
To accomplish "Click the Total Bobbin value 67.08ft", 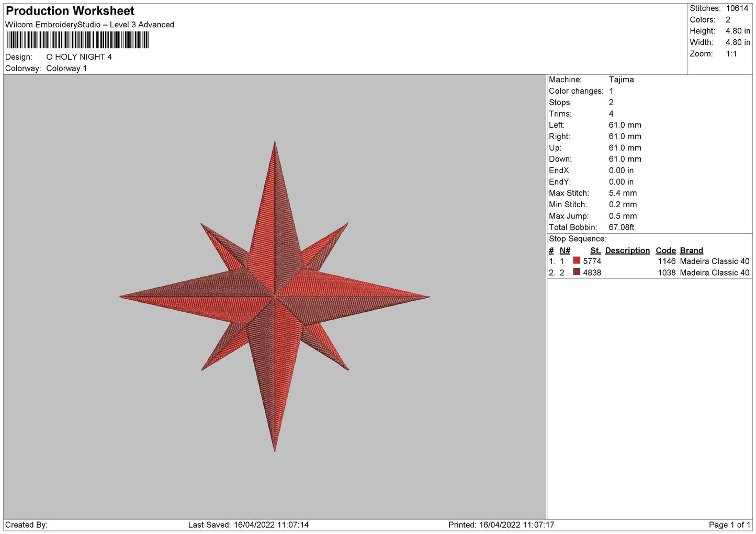I will 622,227.
